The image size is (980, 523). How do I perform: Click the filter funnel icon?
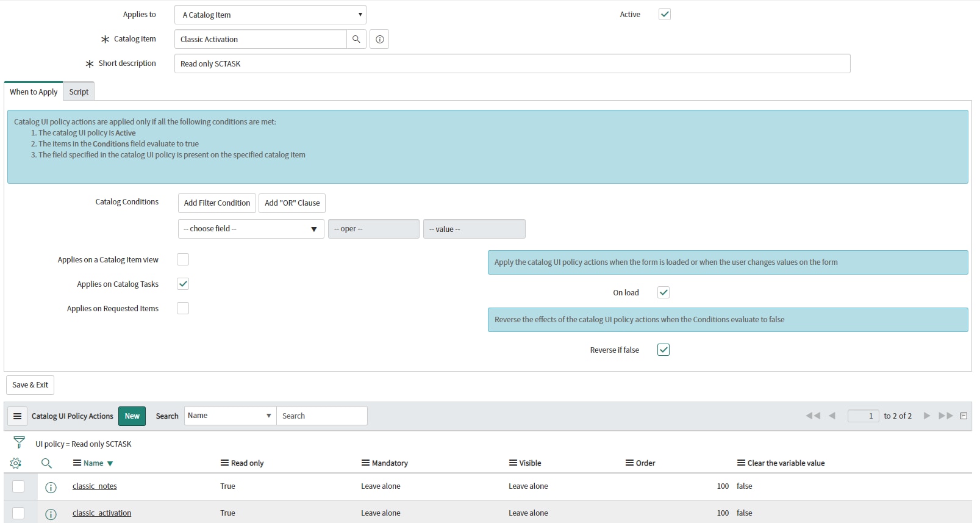[19, 442]
